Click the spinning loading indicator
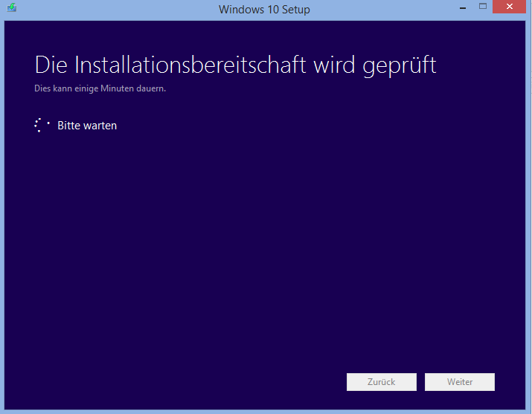This screenshot has height=414, width=532. coord(42,126)
